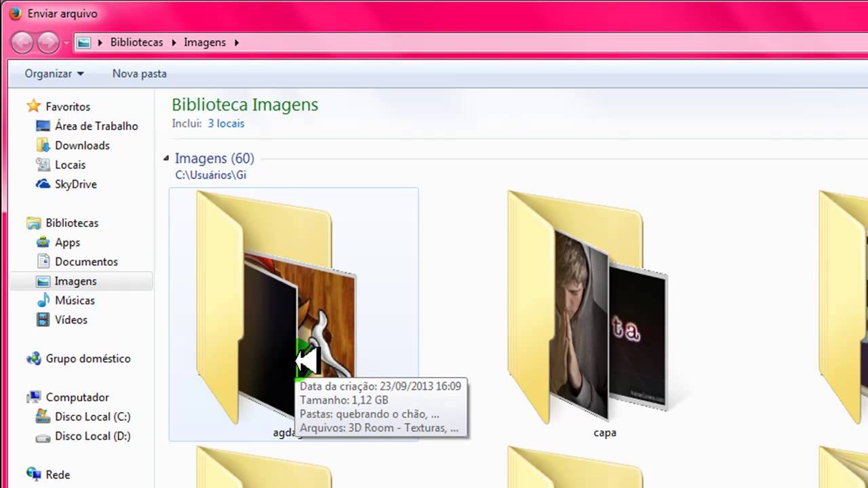Click the Disco Local (D:) drive icon

pos(43,436)
